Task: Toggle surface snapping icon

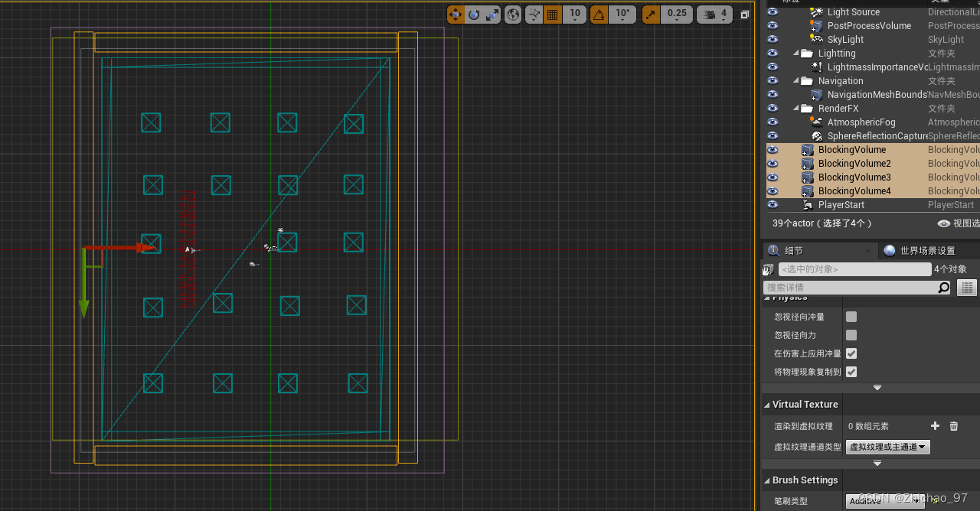Action: tap(534, 14)
